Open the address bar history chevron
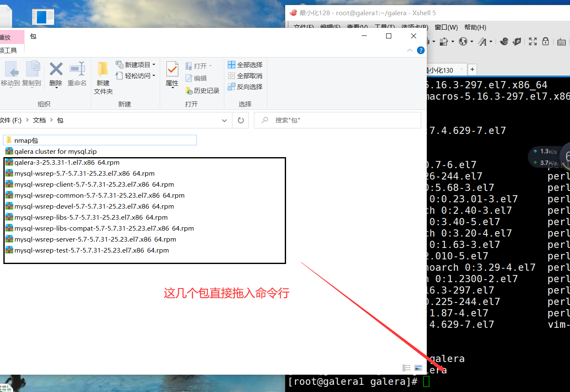The width and height of the screenshot is (570, 392). [x=224, y=120]
